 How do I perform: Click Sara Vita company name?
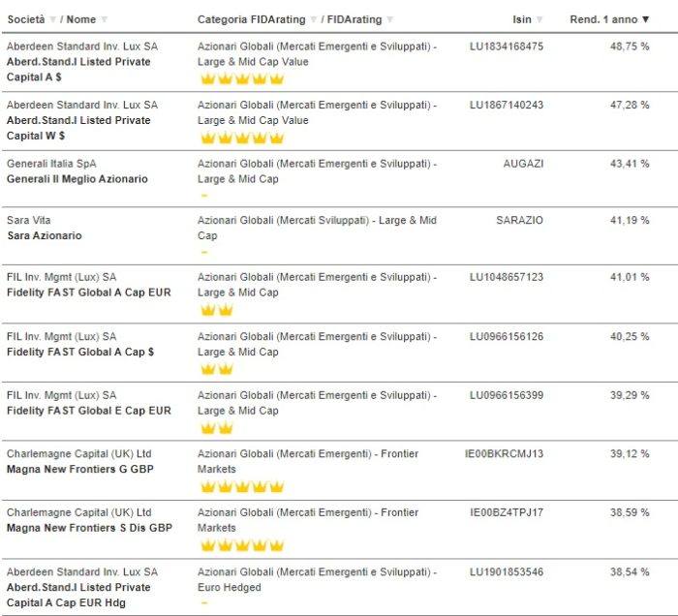tap(28, 220)
